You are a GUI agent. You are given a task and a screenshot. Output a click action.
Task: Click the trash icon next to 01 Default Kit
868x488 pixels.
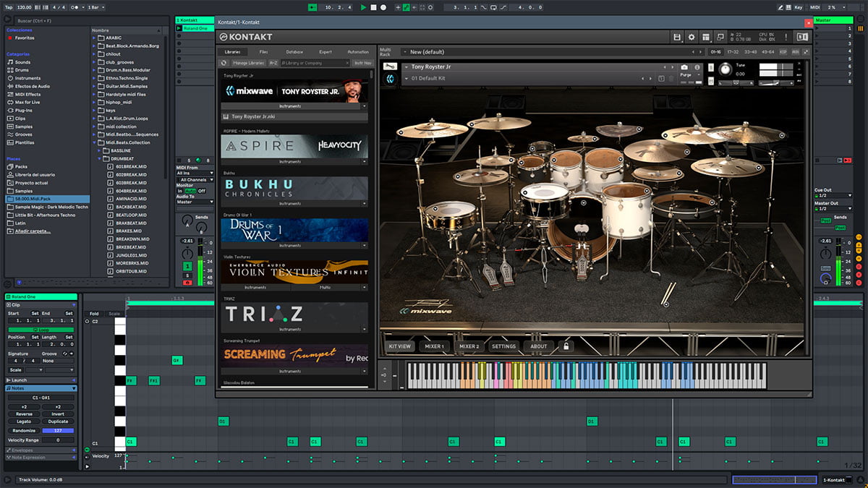tap(672, 78)
